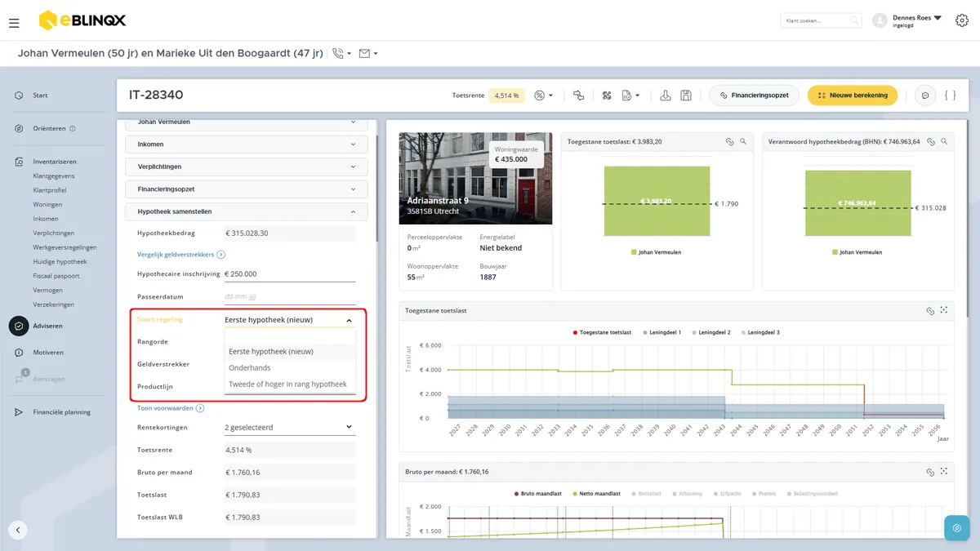Image resolution: width=980 pixels, height=551 pixels.
Task: Open settings gear icon in top right
Action: [x=962, y=20]
